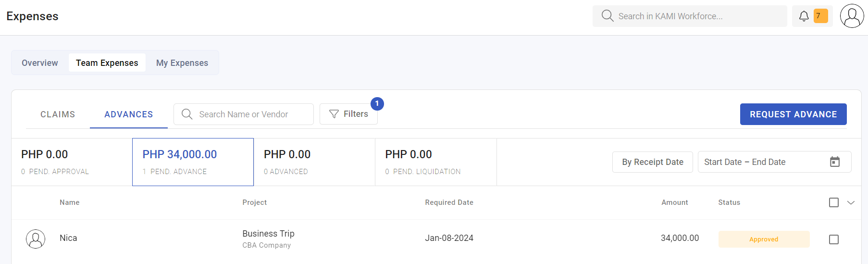The height and width of the screenshot is (264, 868).
Task: Click the orange notification count badge
Action: tap(820, 16)
